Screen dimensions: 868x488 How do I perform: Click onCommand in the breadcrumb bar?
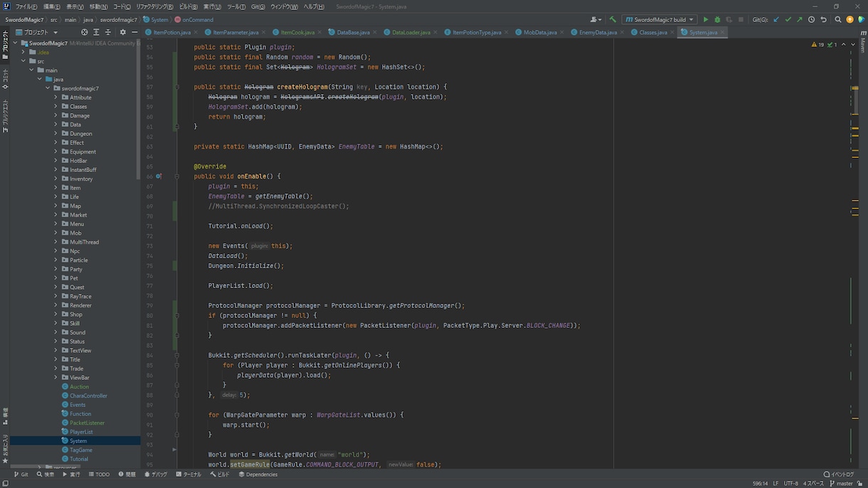194,20
